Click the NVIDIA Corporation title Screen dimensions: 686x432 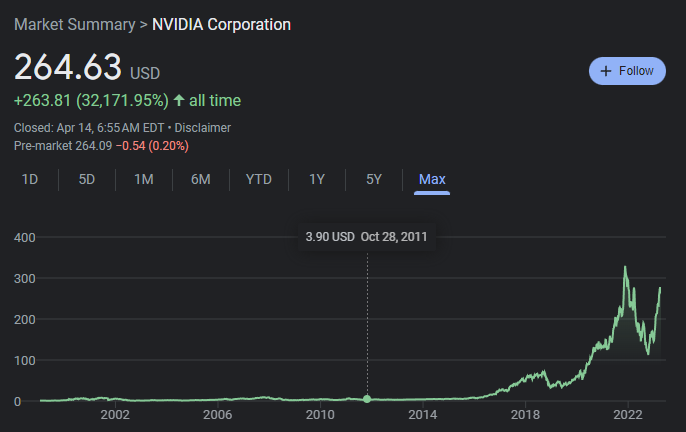tap(221, 24)
